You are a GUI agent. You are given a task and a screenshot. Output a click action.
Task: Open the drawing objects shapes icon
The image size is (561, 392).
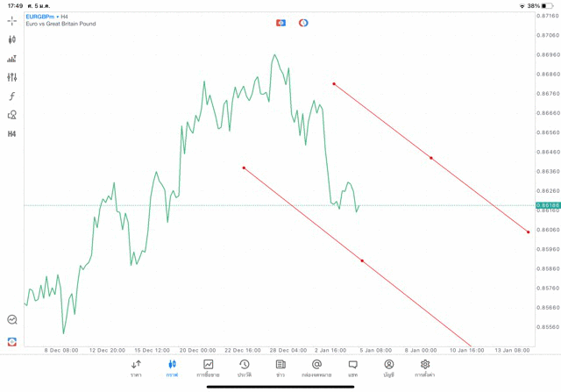(12, 115)
